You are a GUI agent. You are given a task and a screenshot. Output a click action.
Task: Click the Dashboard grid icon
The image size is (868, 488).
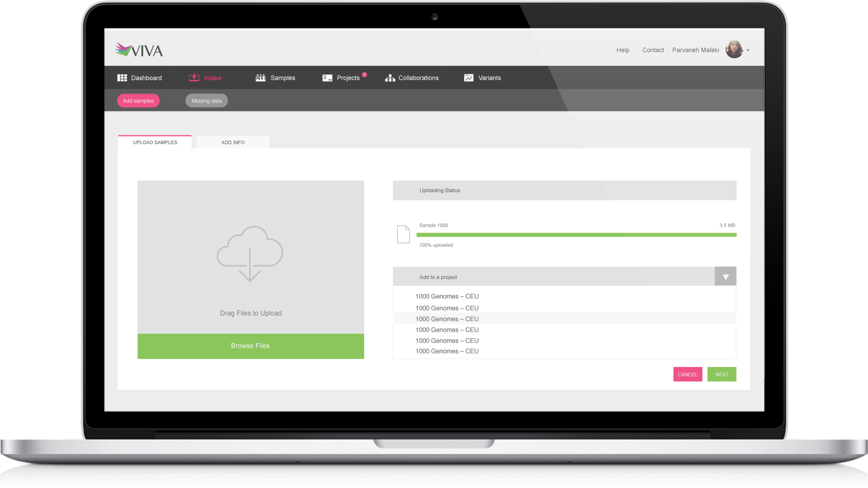(x=122, y=78)
